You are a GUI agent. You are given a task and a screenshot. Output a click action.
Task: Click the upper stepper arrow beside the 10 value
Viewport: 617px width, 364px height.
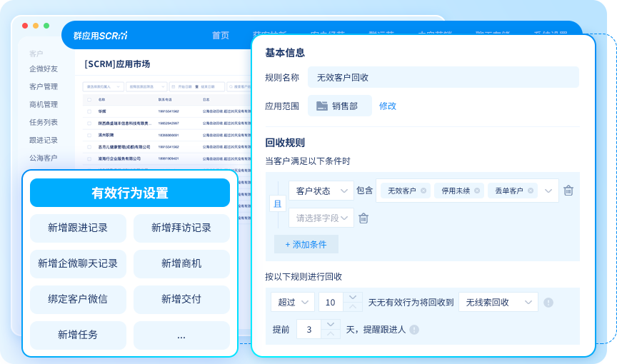click(x=353, y=297)
